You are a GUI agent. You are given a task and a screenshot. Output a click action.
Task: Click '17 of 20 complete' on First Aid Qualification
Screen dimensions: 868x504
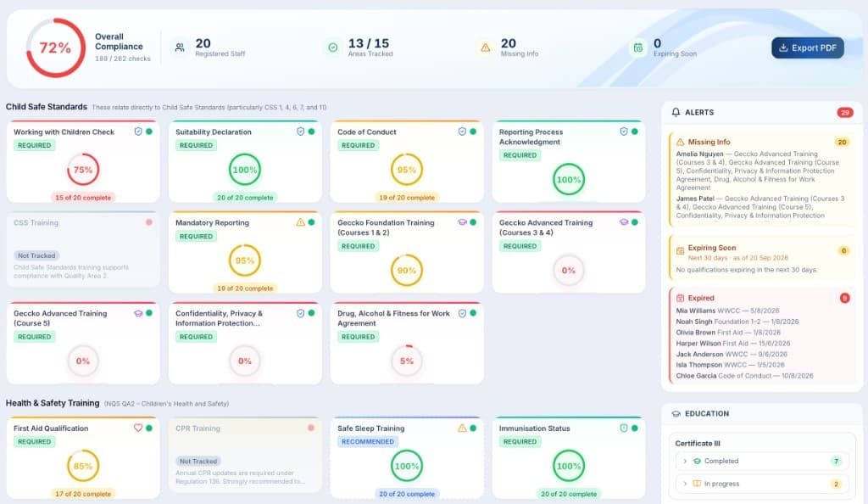pos(83,494)
